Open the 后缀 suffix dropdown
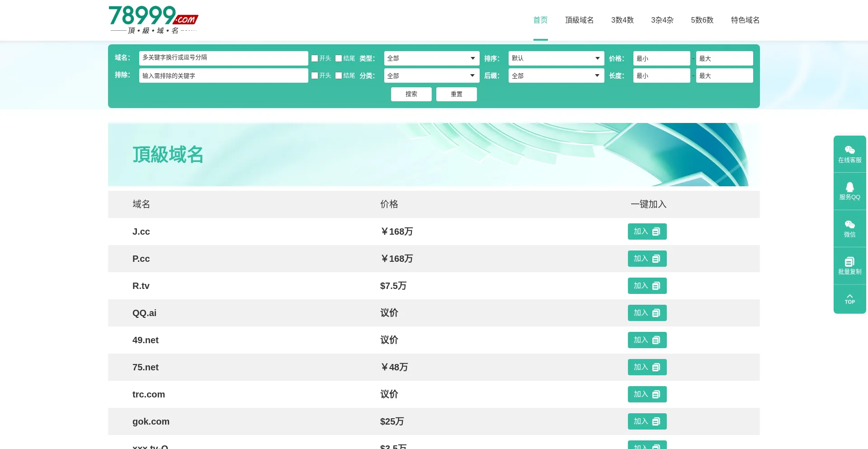Viewport: 868px width, 449px height. pyautogui.click(x=556, y=76)
